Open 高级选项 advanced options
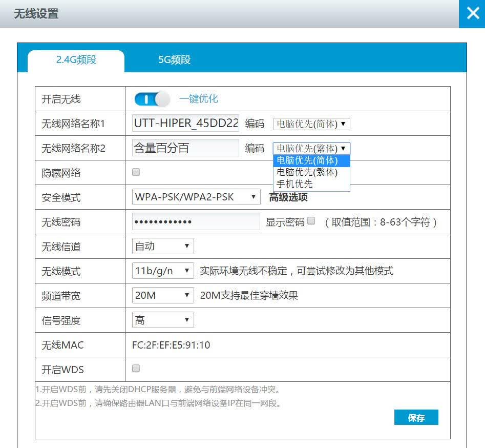The height and width of the screenshot is (448, 485). [288, 197]
